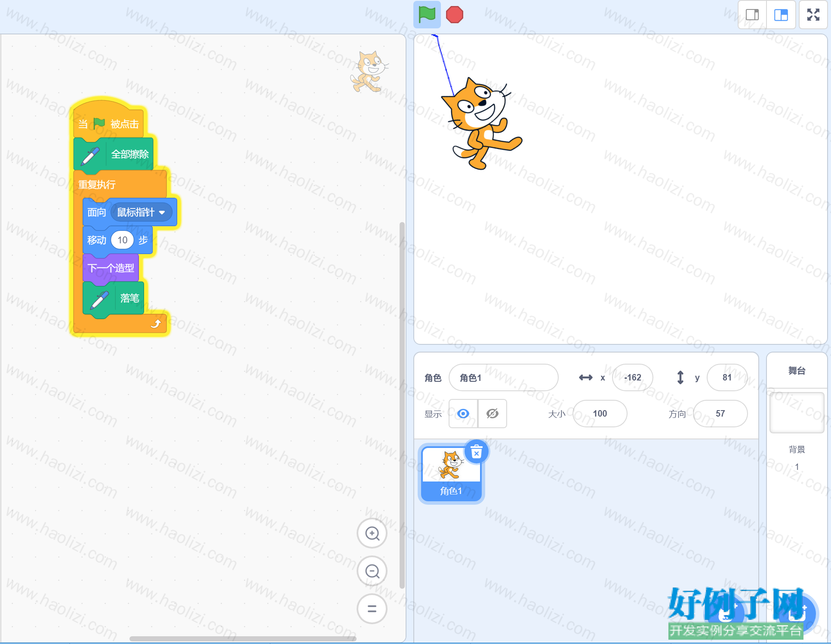Click the 落笔 pen down block
Viewport: 831px width, 644px height.
(114, 298)
